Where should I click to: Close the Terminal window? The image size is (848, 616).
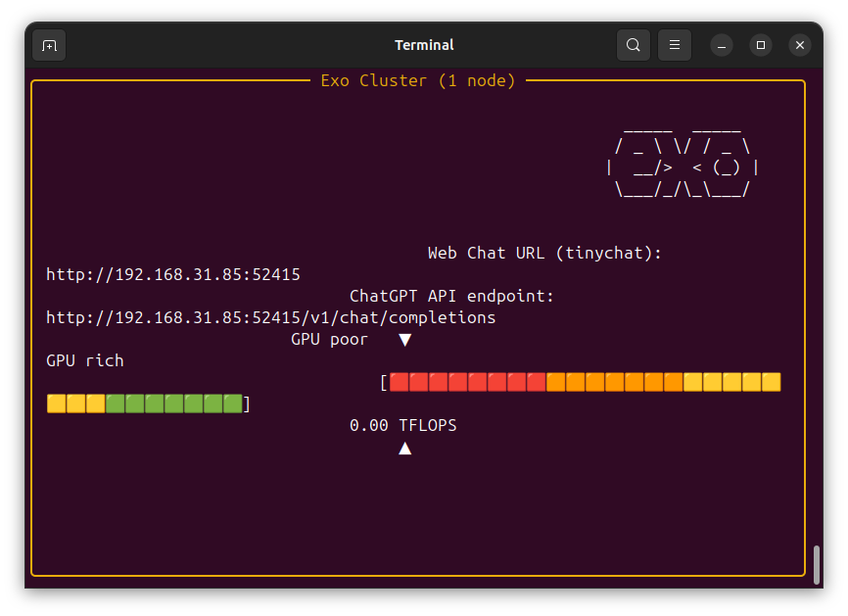(800, 45)
